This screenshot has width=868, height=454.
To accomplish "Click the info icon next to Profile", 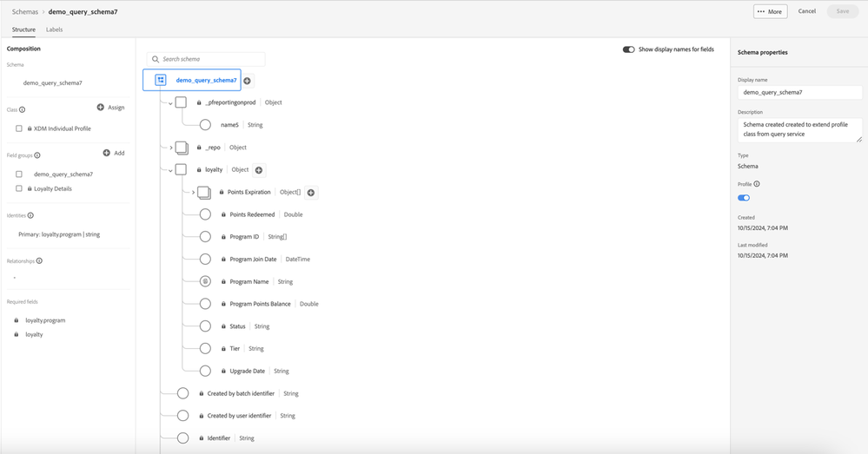I will [757, 184].
